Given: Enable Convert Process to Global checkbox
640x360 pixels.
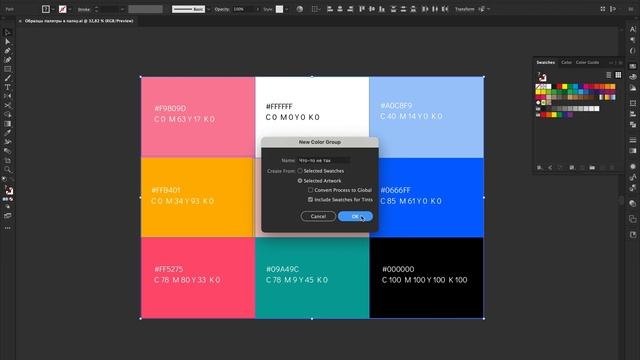Looking at the screenshot, I should [x=311, y=190].
